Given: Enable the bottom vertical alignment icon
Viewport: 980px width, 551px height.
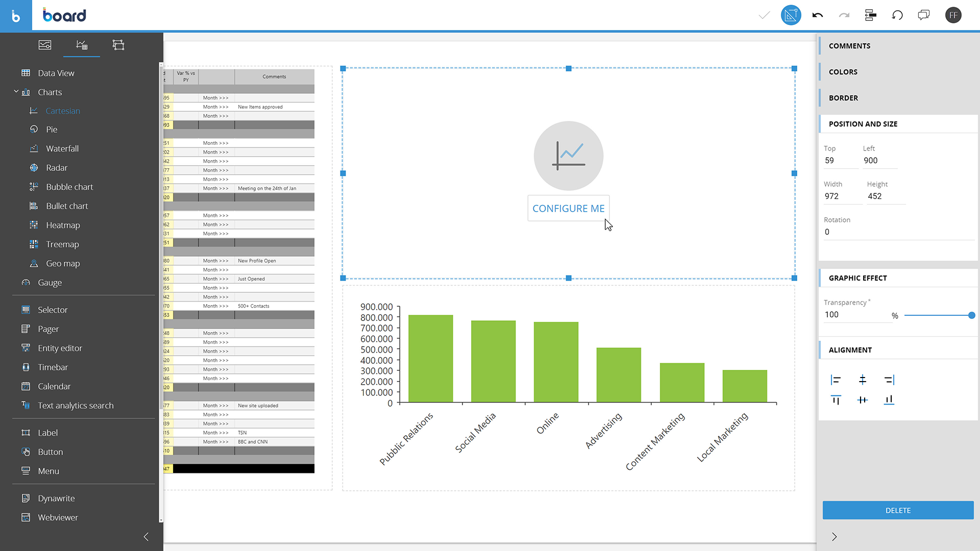Looking at the screenshot, I should pos(889,399).
